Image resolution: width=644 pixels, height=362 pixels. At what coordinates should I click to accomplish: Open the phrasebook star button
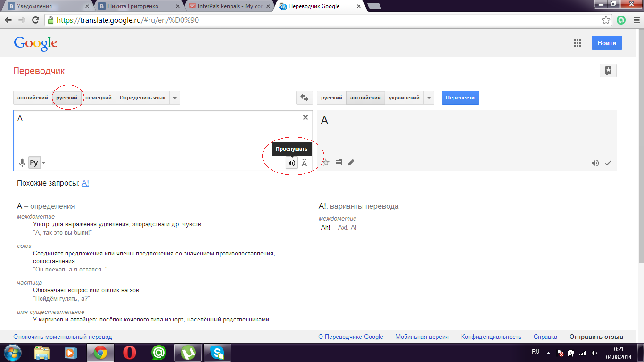coord(608,71)
